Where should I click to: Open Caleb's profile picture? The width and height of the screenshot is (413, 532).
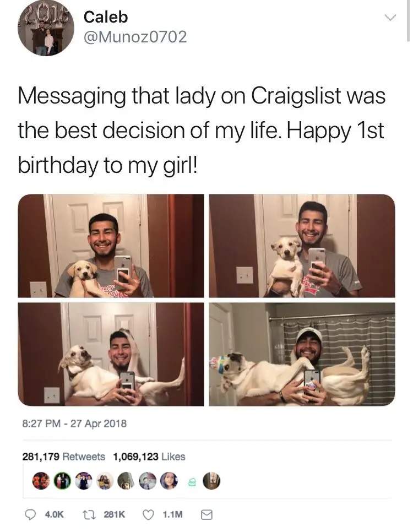click(x=46, y=28)
